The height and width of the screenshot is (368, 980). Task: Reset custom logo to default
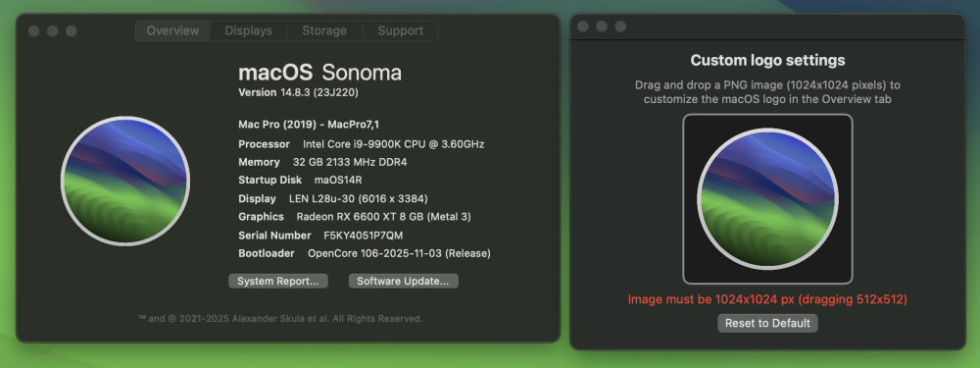[767, 323]
